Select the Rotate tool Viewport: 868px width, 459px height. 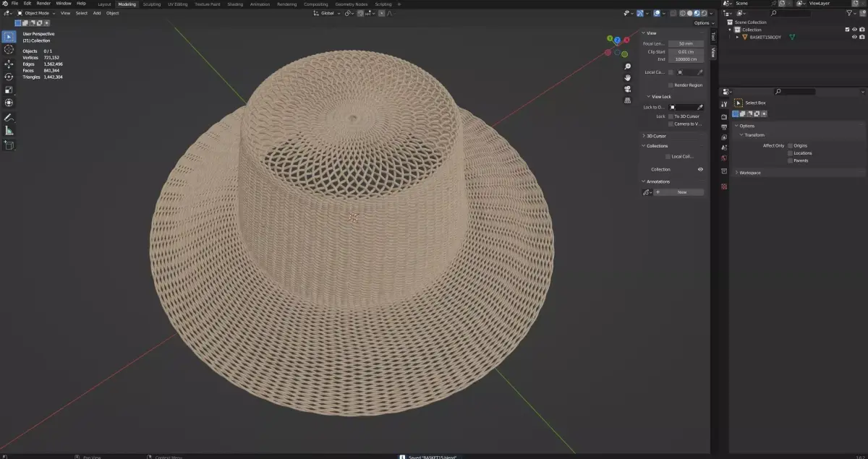click(9, 77)
